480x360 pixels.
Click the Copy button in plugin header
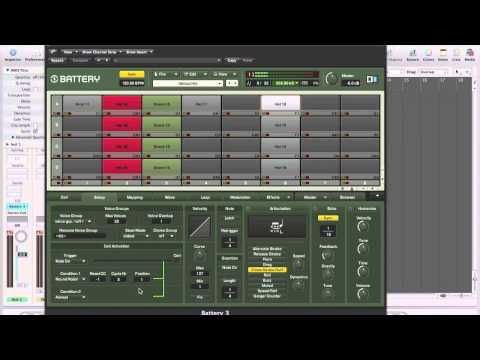coord(232,60)
